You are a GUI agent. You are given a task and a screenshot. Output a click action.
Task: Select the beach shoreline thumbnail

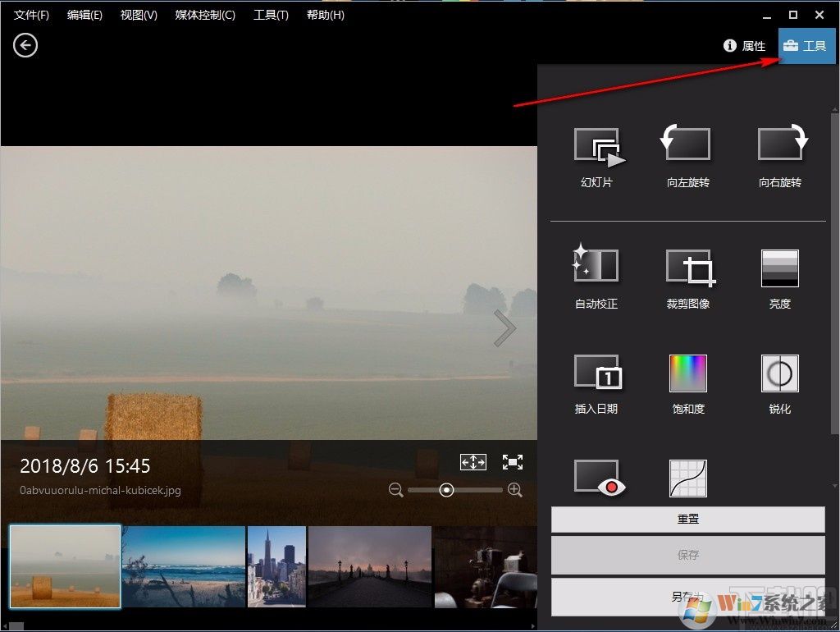coord(184,566)
